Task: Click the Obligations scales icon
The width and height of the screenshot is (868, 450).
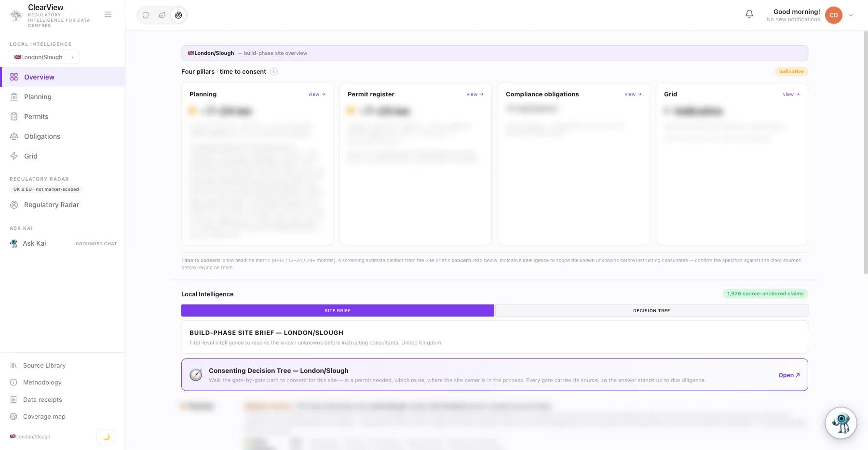Action: pos(14,136)
